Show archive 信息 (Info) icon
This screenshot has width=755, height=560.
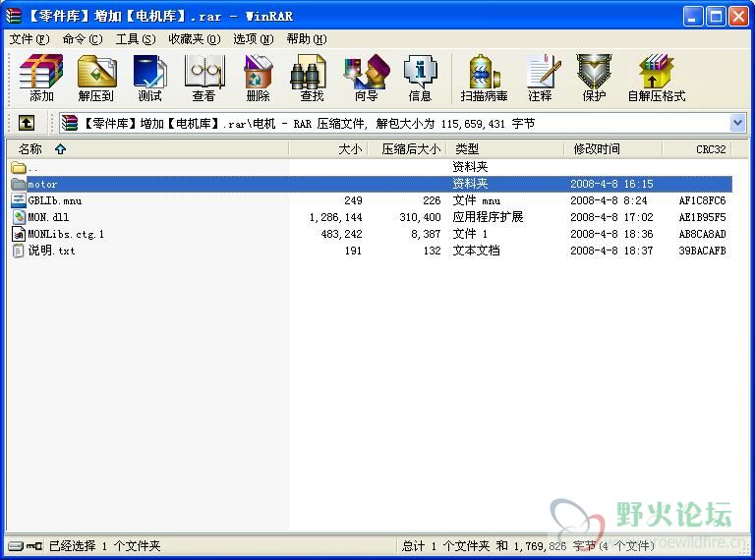[421, 72]
